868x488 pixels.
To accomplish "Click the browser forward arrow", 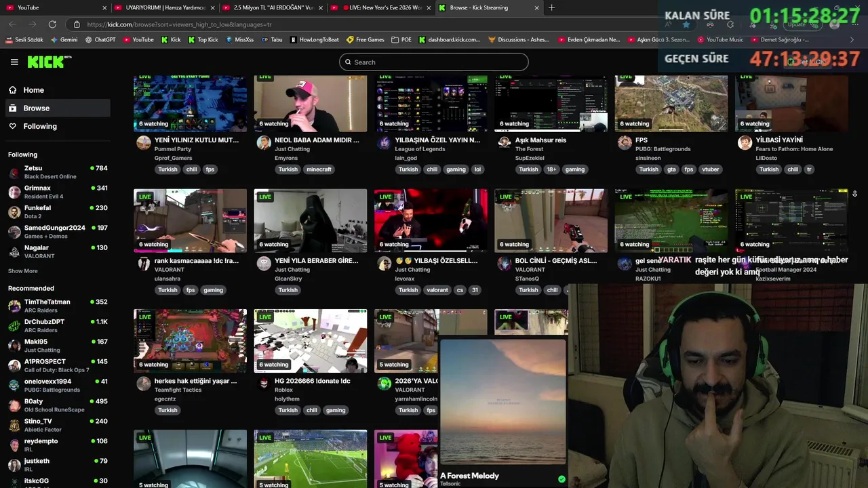I will click(31, 24).
